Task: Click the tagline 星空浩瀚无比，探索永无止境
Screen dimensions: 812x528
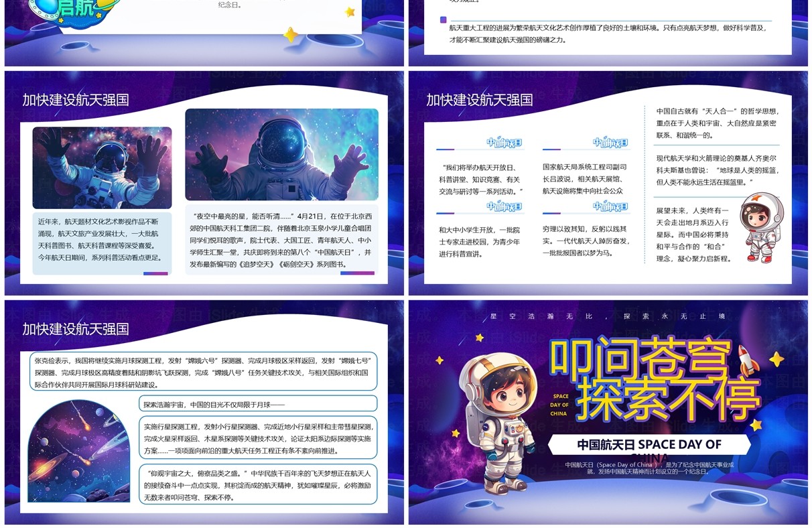Action: (x=608, y=316)
